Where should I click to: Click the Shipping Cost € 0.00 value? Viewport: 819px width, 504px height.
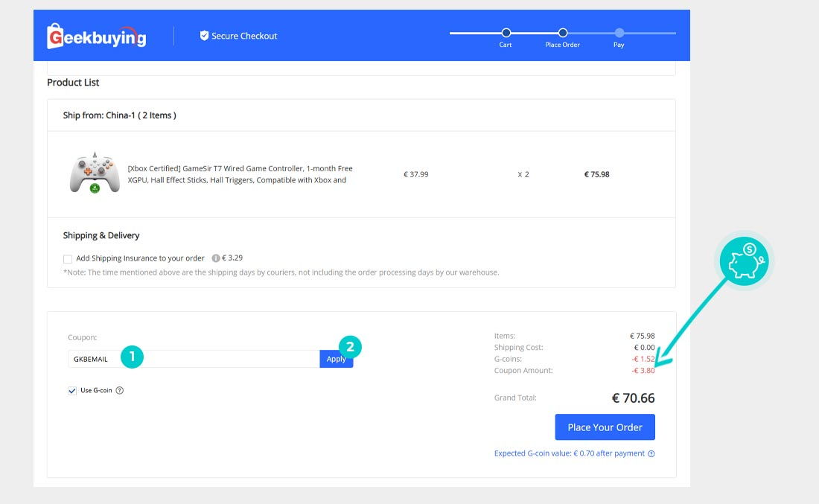pyautogui.click(x=645, y=348)
